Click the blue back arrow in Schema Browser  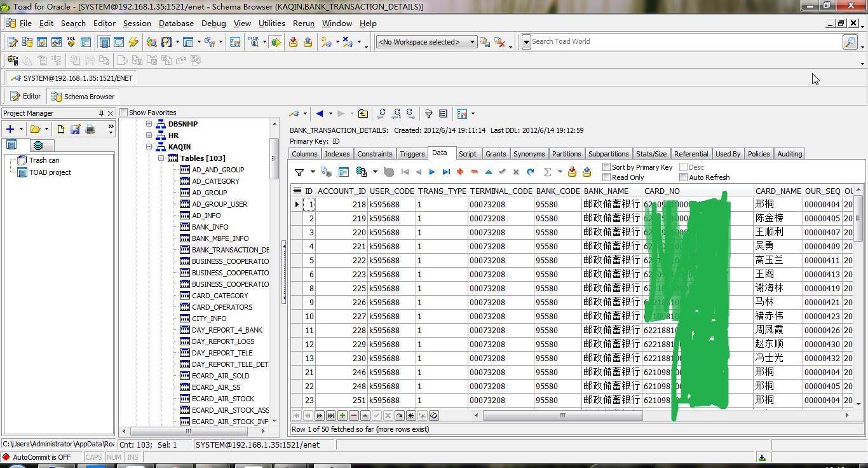[x=320, y=114]
